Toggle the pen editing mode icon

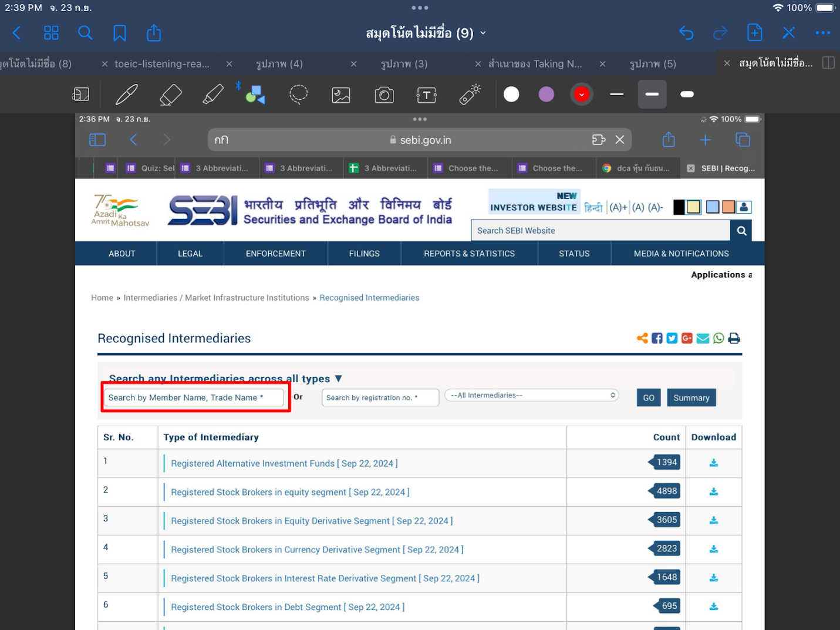click(788, 33)
